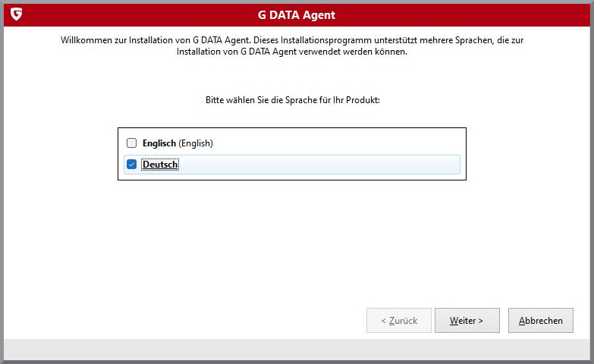Select the Englisch (English) label text

178,143
